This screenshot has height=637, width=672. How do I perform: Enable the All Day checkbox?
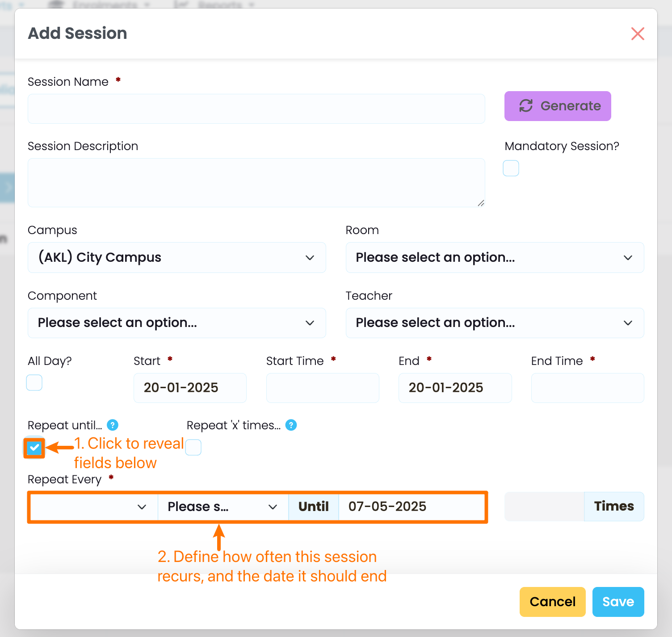click(x=34, y=383)
